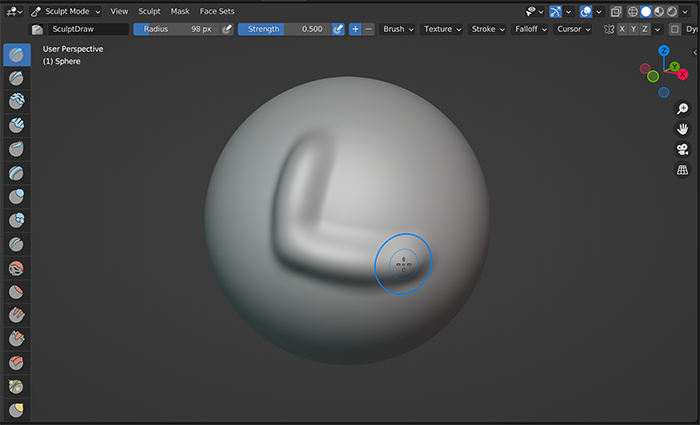
Task: Click the red X axis gizmo ball
Action: (683, 75)
